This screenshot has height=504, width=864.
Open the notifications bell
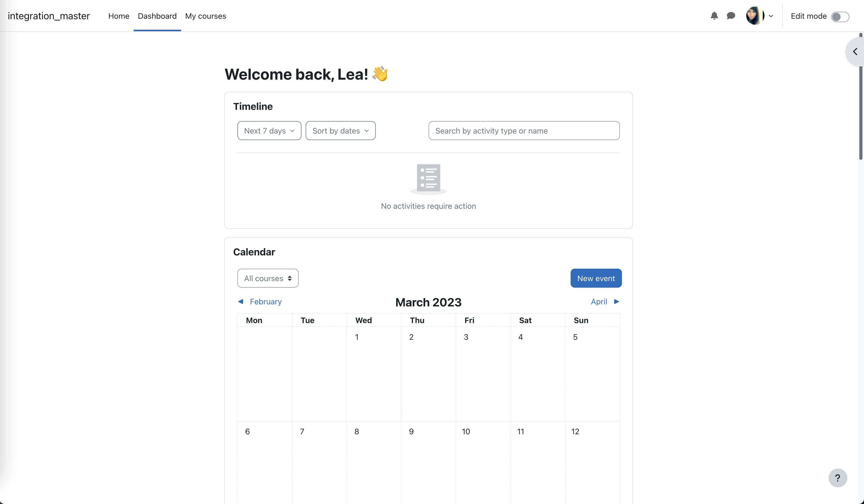[714, 16]
